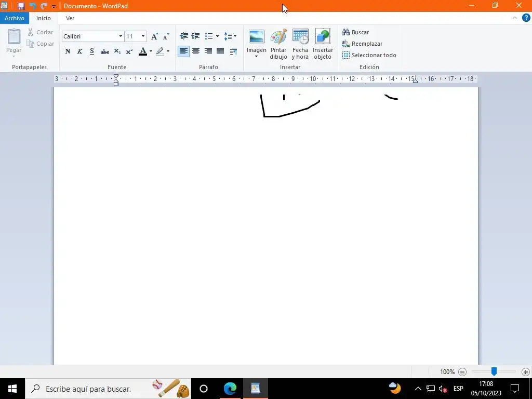Zoom in with the plus button
This screenshot has width=532, height=399.
[x=526, y=372]
